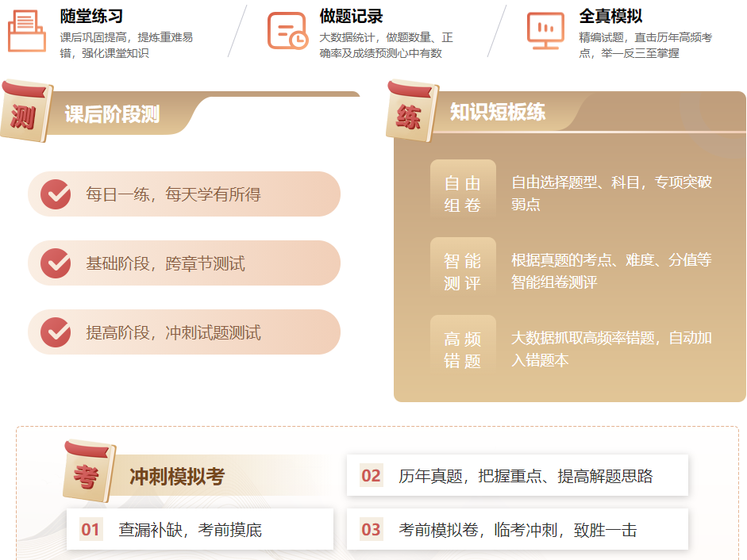The image size is (747, 560).
Task: Click checkmark beside 每日一练，每天学有所得
Action: 56,194
